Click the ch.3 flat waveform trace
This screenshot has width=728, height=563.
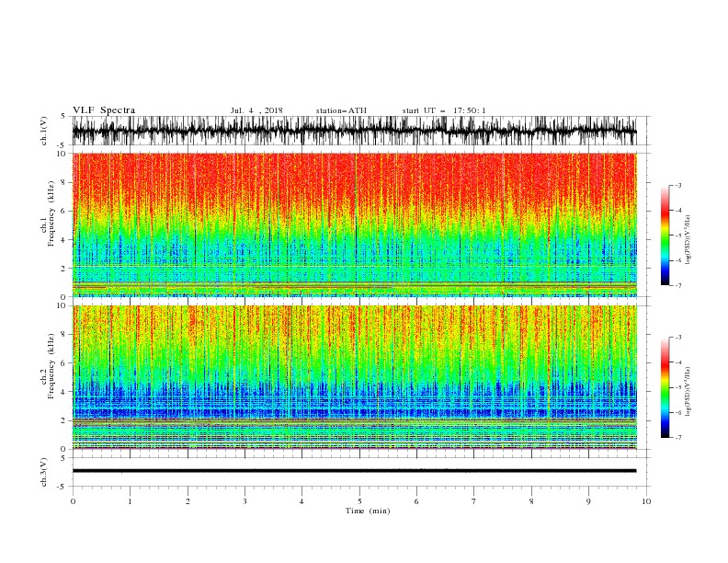354,471
